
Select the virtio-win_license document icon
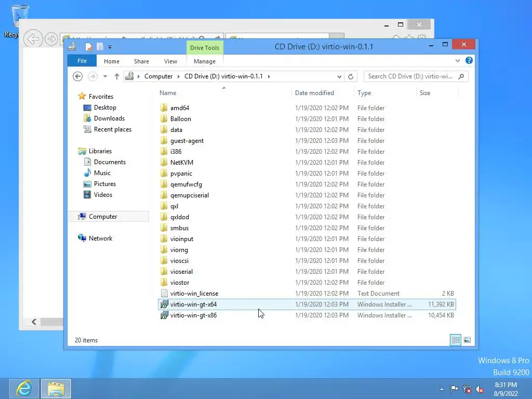pos(164,294)
